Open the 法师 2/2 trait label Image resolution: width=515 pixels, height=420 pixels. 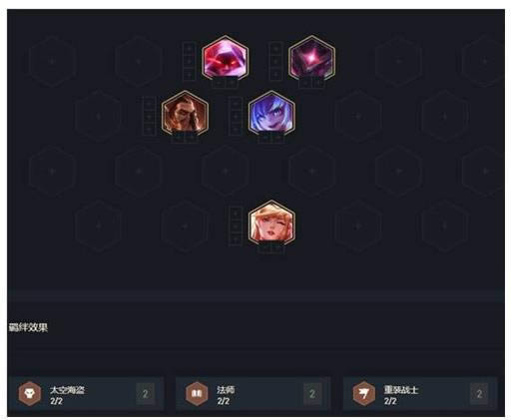click(x=226, y=395)
